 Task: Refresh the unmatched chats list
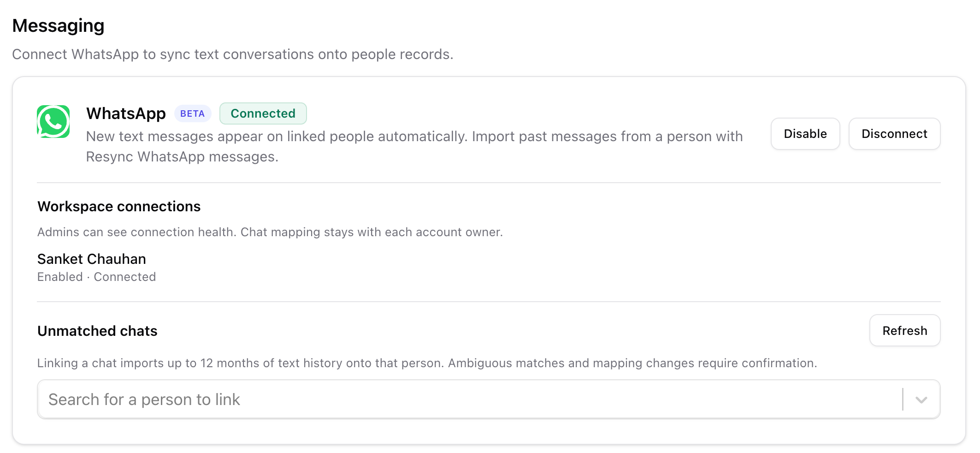[x=905, y=330]
